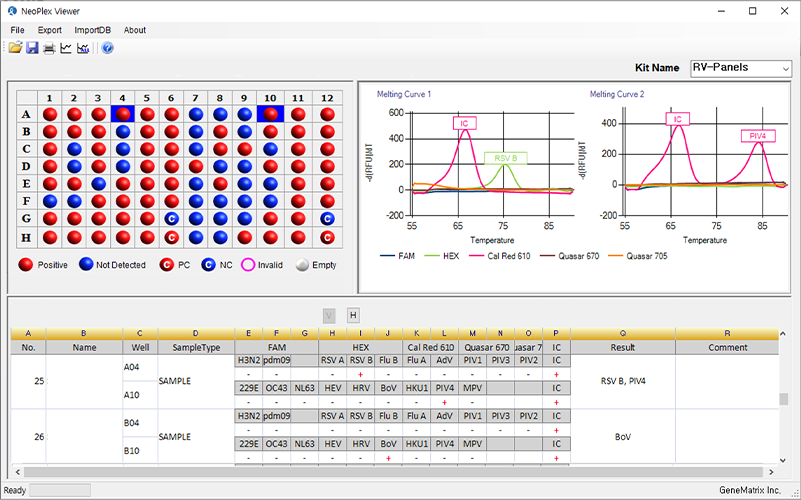Image resolution: width=801 pixels, height=500 pixels.
Task: Select the PC control well H12
Action: click(x=327, y=237)
